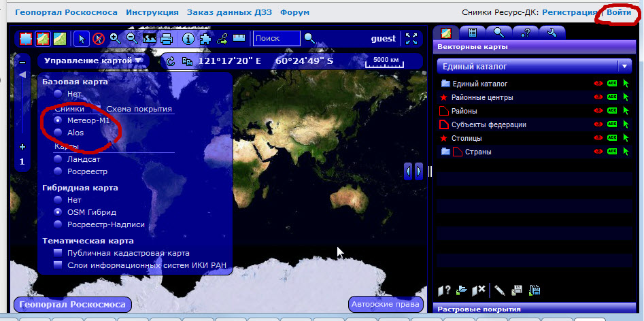Click the Войти login link

pyautogui.click(x=618, y=12)
